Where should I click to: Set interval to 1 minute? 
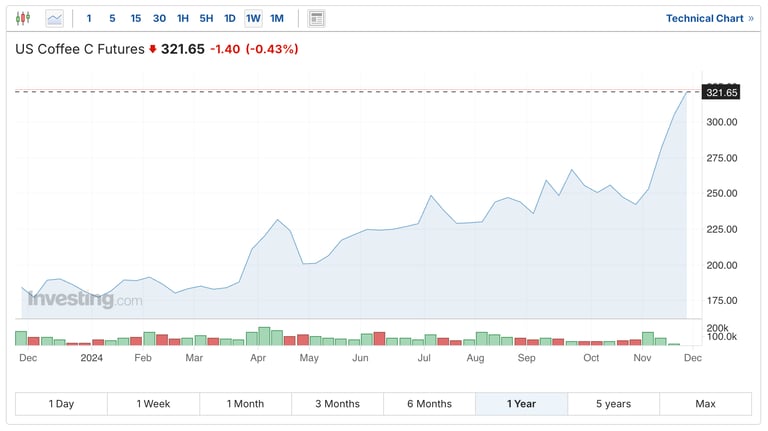(x=89, y=19)
